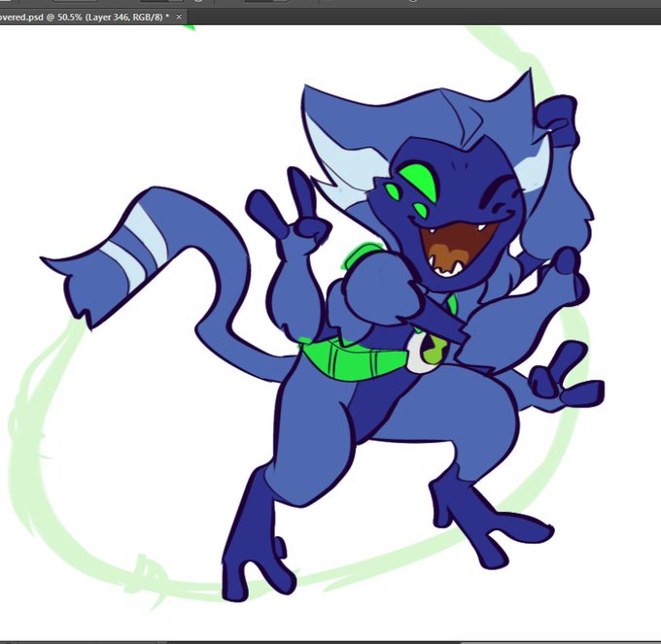Close the open .psd document tab
Viewport: 661px width, 644px height.
tap(179, 17)
